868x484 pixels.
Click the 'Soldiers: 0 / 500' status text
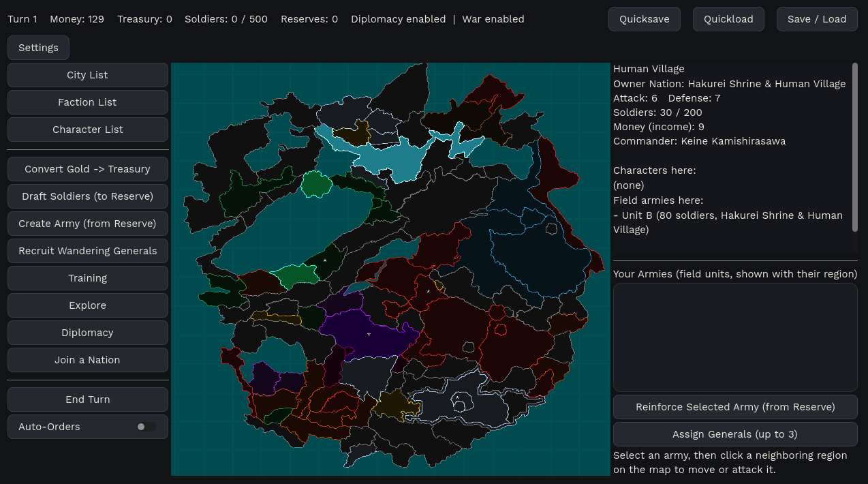pos(226,19)
